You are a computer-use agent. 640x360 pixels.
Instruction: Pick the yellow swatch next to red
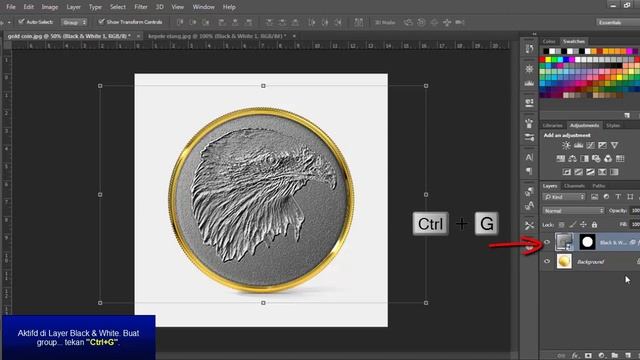click(x=549, y=60)
